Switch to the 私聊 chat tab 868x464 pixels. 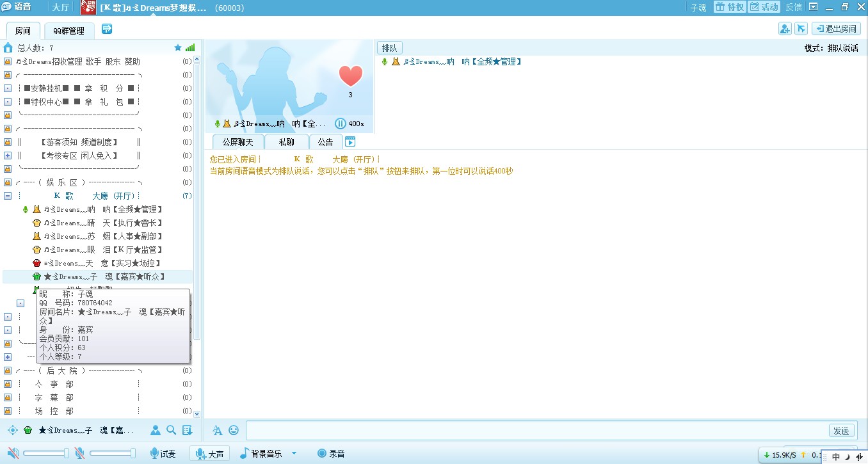point(285,141)
